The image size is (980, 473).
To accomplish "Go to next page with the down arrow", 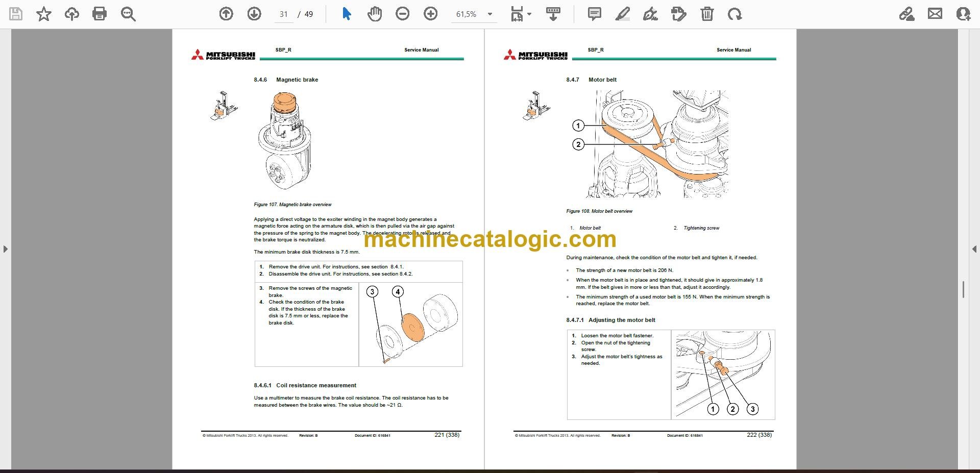I will point(254,14).
